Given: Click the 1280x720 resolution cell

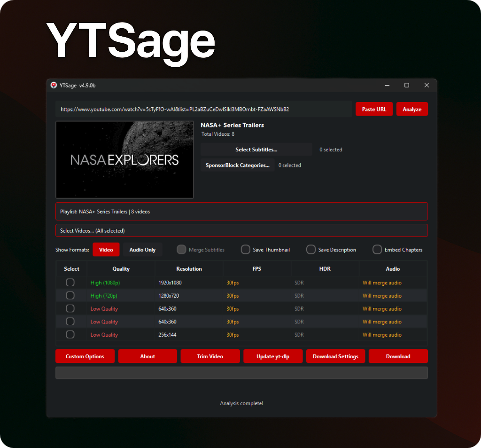Looking at the screenshot, I should pos(189,296).
